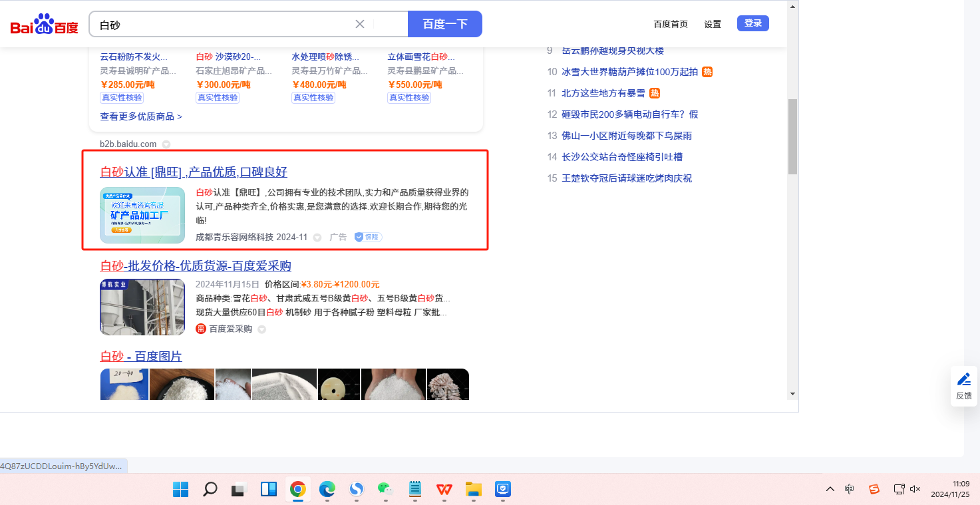Click the Sogou input method tray icon
Image resolution: width=980 pixels, height=505 pixels.
(874, 489)
